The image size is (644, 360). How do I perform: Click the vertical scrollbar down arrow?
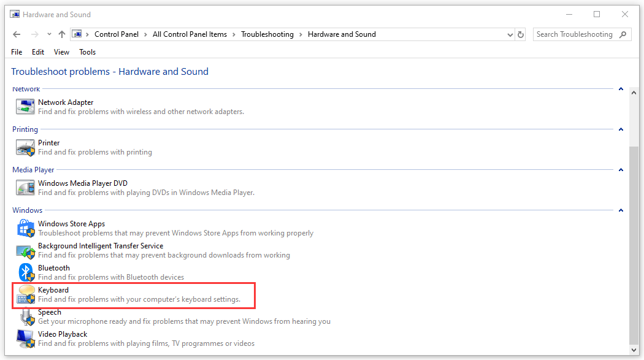(x=634, y=350)
